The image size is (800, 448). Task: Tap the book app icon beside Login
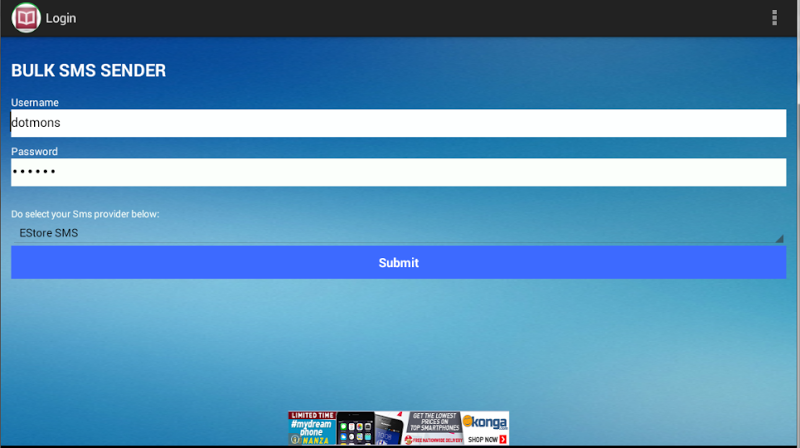pos(26,18)
